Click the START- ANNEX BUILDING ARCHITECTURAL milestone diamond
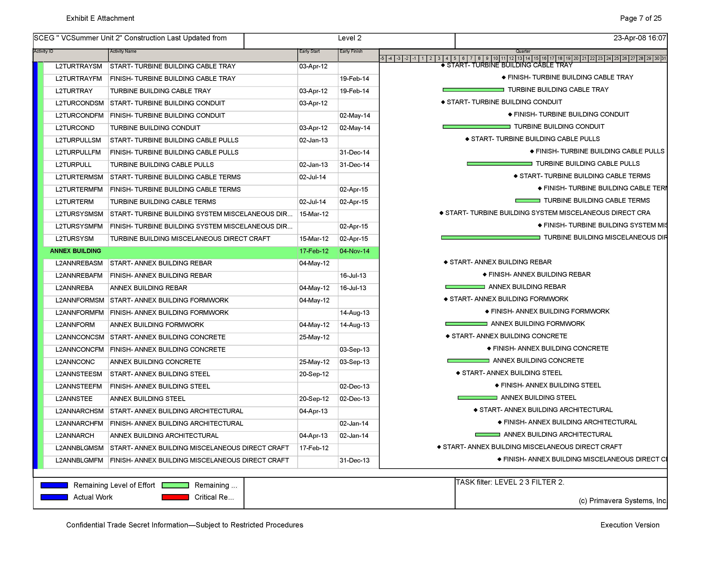Viewport: 728px width, 563px height. click(476, 410)
